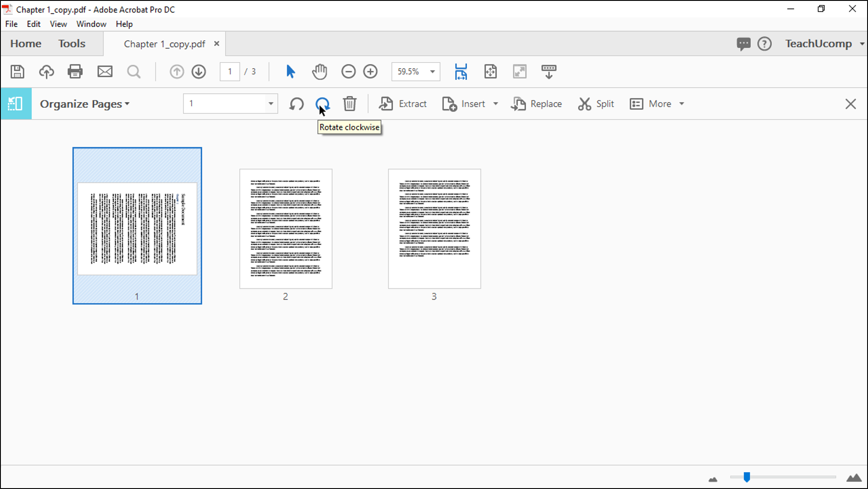868x489 pixels.
Task: Zoom out with the minus icon
Action: 348,72
